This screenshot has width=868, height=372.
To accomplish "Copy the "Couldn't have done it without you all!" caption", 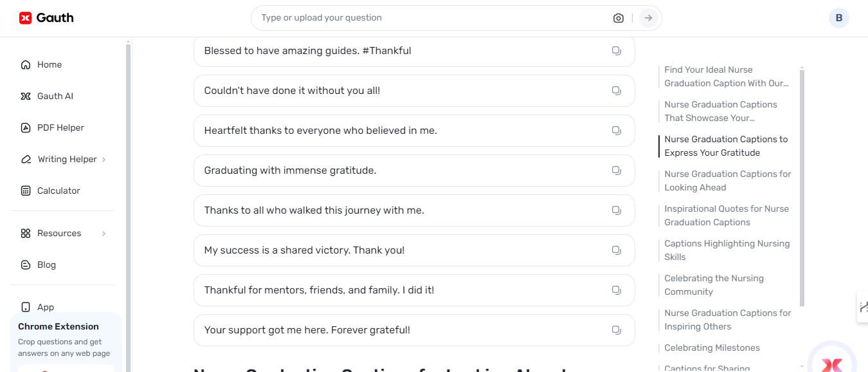I will (x=616, y=90).
